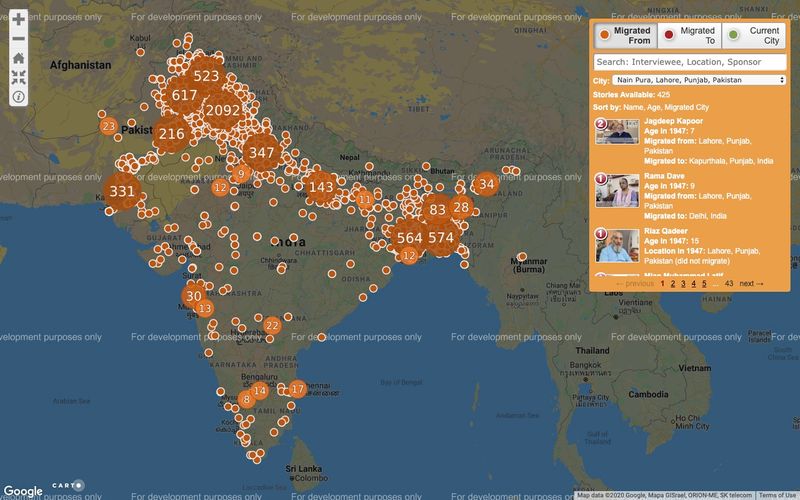Click the 14 cluster near Bengaluru
Image resolution: width=800 pixels, height=500 pixels.
tap(259, 391)
